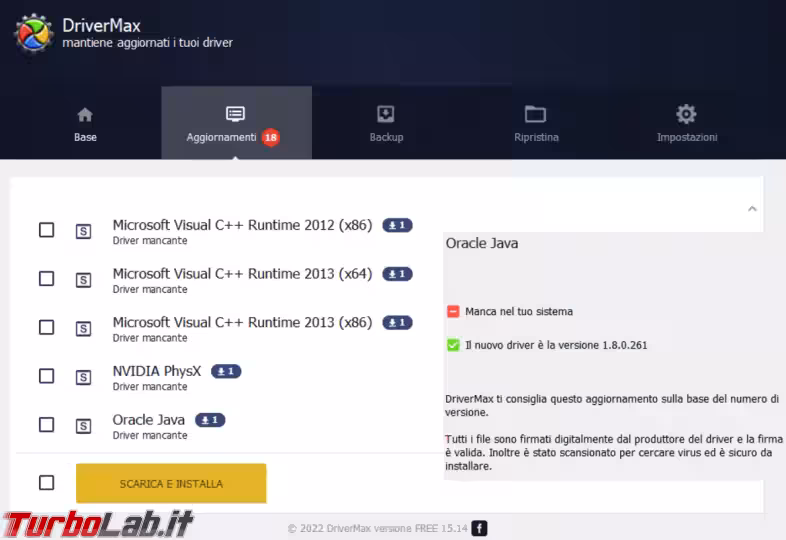
Task: Click S icon for NVIDIA PhysX
Action: click(83, 377)
